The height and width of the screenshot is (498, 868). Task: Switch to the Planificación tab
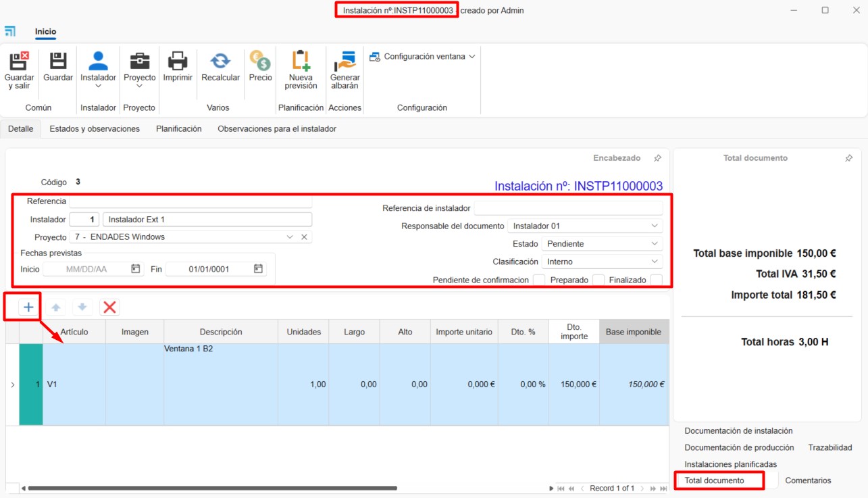[178, 129]
